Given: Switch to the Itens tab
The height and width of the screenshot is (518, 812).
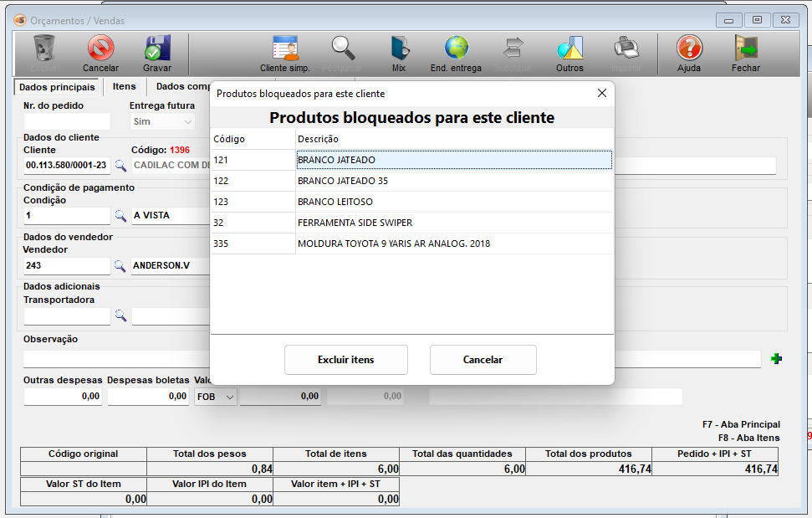Looking at the screenshot, I should tap(124, 87).
